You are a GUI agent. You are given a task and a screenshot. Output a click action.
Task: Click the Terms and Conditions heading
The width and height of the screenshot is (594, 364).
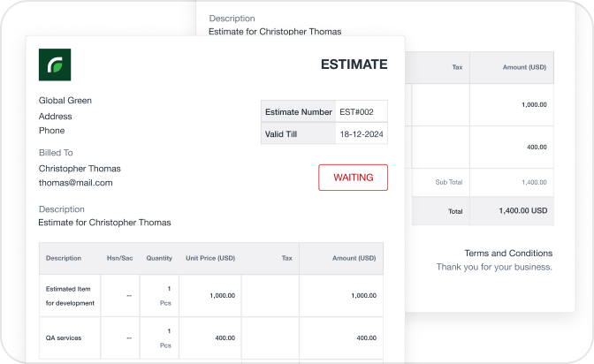(508, 253)
